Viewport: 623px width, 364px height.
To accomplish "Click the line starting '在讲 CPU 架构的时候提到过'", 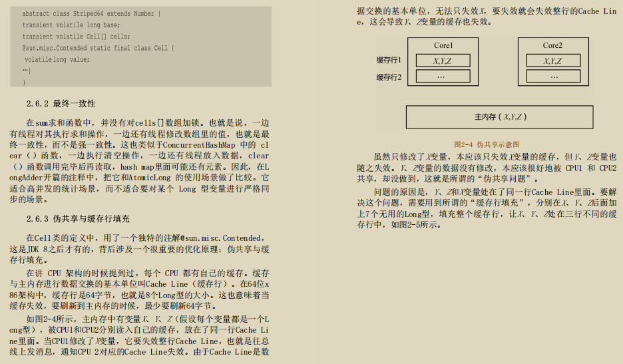I will (x=148, y=273).
